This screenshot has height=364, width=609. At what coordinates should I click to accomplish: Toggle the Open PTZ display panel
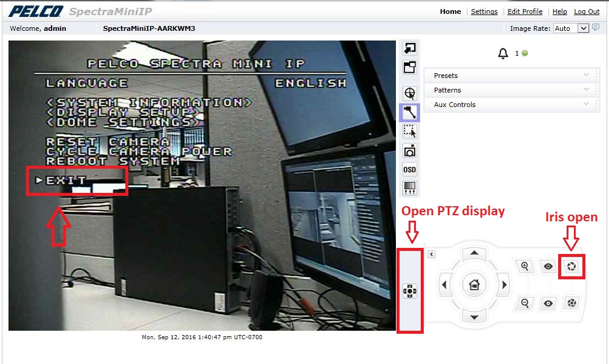411,290
